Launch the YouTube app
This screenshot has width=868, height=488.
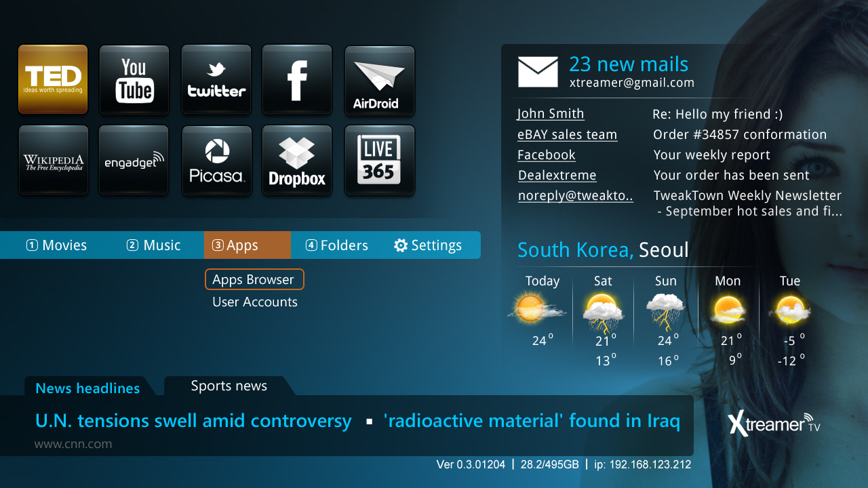[134, 79]
